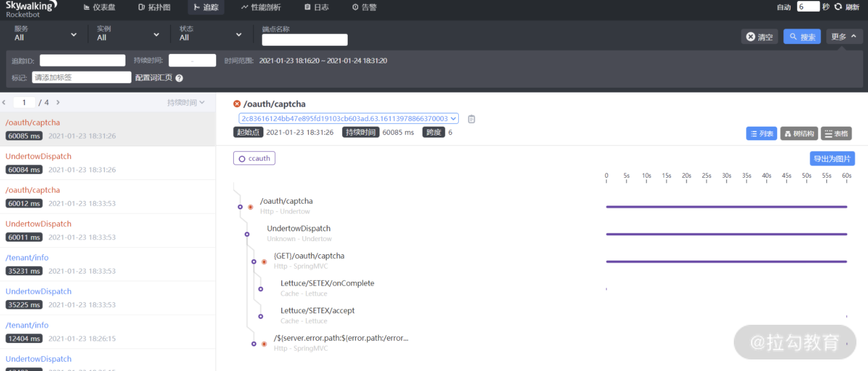This screenshot has height=371, width=868.
Task: Click the 端点名称 endpoint name input field
Action: pos(305,40)
